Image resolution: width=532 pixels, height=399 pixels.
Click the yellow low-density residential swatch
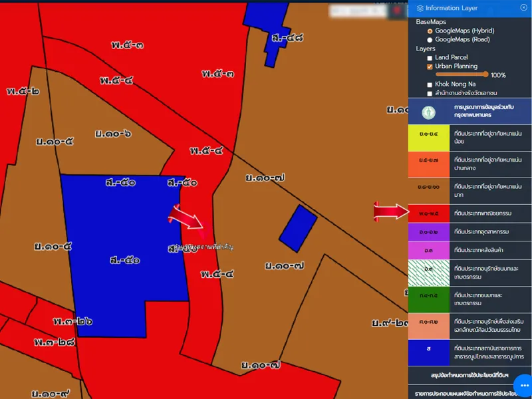pos(428,137)
